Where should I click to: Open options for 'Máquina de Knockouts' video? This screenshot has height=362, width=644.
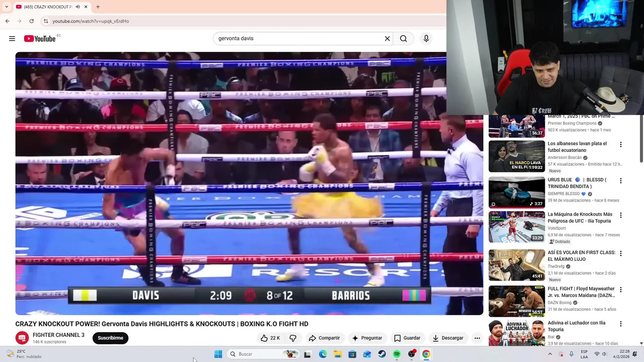(x=620, y=215)
